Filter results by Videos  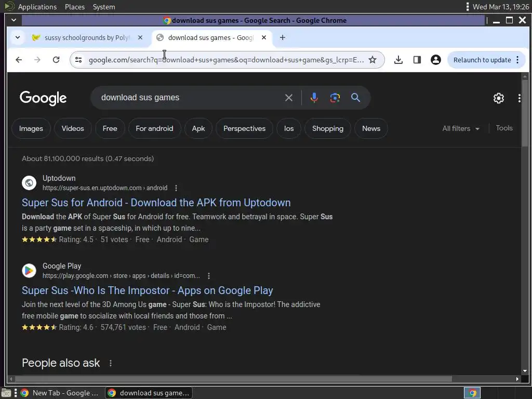point(73,129)
